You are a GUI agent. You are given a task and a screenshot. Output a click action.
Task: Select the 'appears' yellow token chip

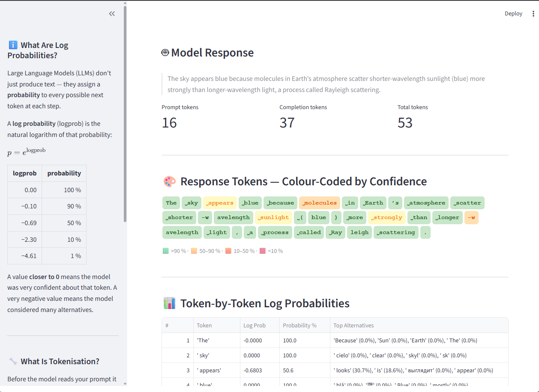220,203
